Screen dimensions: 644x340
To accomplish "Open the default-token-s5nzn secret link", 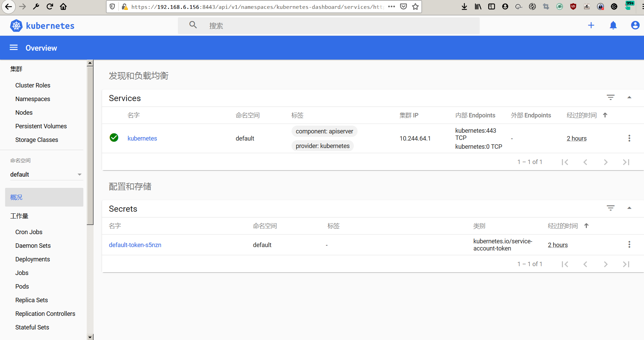I will [135, 245].
